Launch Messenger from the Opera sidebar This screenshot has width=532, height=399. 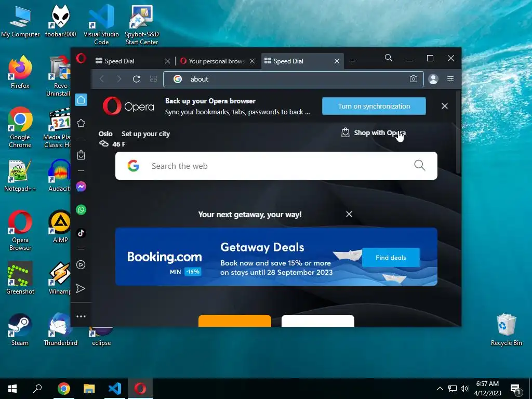click(81, 187)
